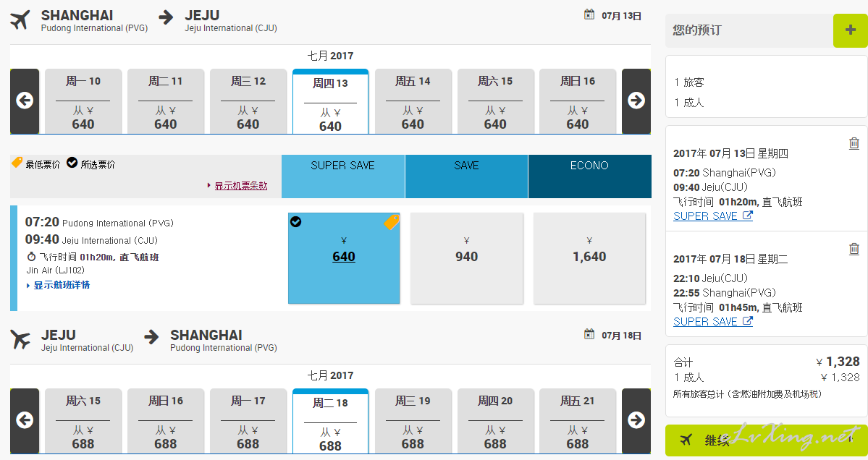Open the SUPER SAVE link for the return flight
This screenshot has height=460, width=868.
pos(713,322)
